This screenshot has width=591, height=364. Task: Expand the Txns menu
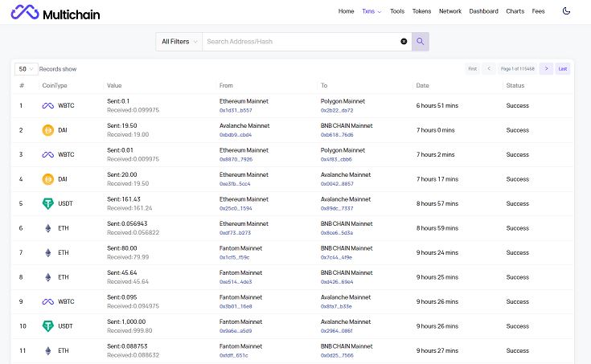pos(371,11)
